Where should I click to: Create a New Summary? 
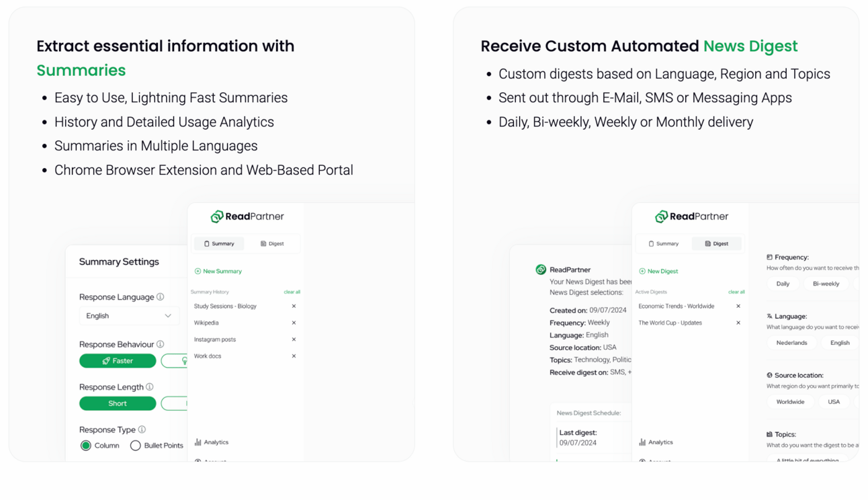pyautogui.click(x=218, y=272)
